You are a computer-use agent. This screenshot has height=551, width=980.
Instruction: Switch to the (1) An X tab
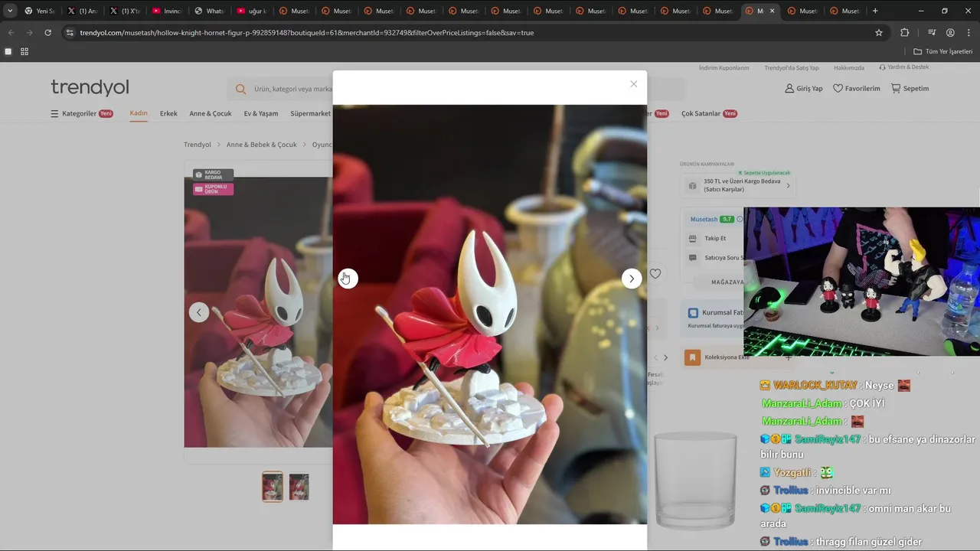pos(82,11)
